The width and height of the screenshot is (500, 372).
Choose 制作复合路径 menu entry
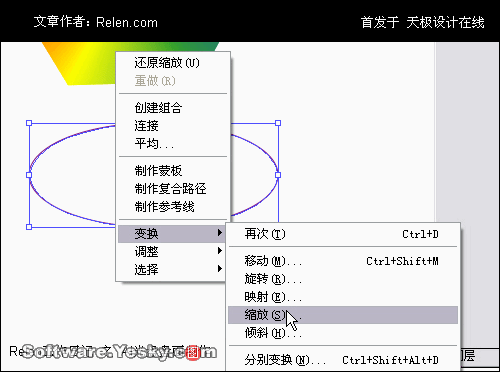173,188
